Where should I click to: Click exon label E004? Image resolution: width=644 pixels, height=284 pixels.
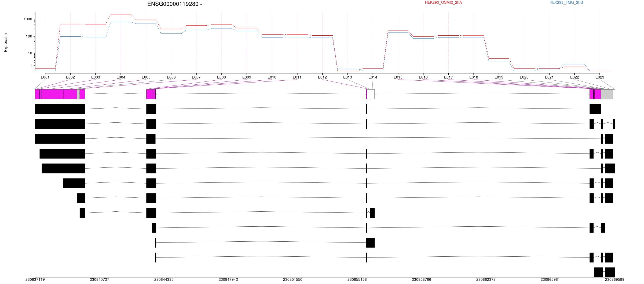click(121, 77)
